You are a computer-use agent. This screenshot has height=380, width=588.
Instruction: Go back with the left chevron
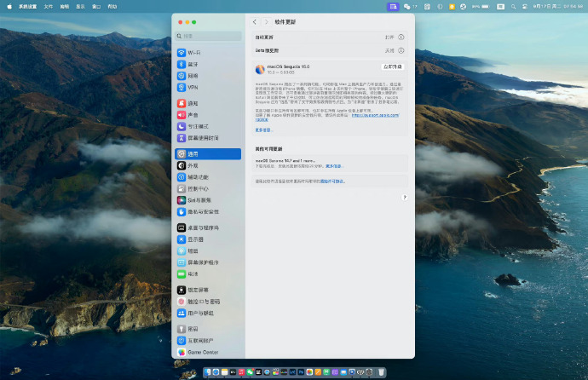pyautogui.click(x=255, y=22)
